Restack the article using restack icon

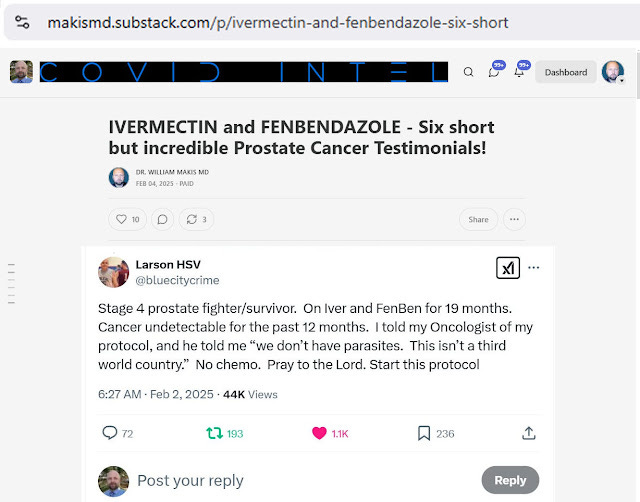click(196, 220)
